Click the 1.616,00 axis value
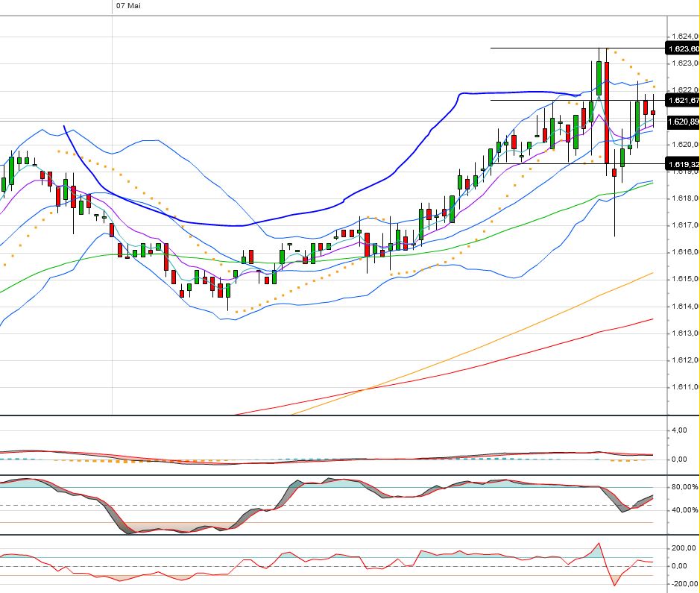The image size is (700, 593). pos(686,252)
